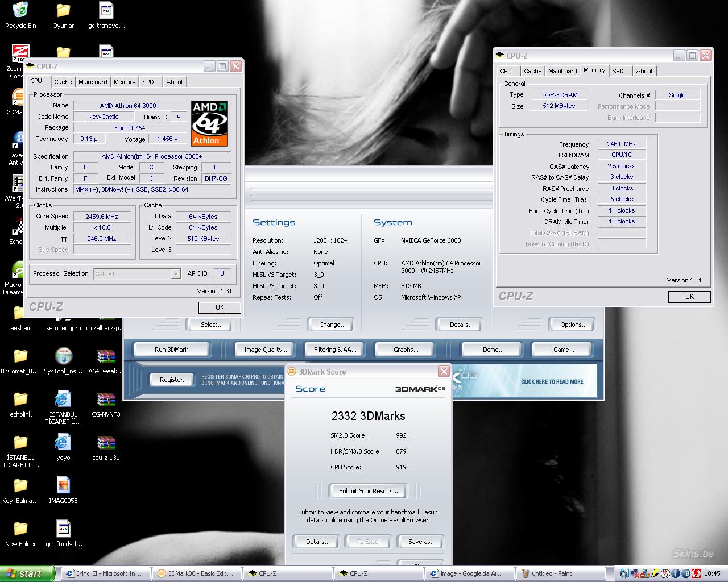The height and width of the screenshot is (582, 728).
Task: Open Graphs in 3DMark06
Action: (x=406, y=350)
